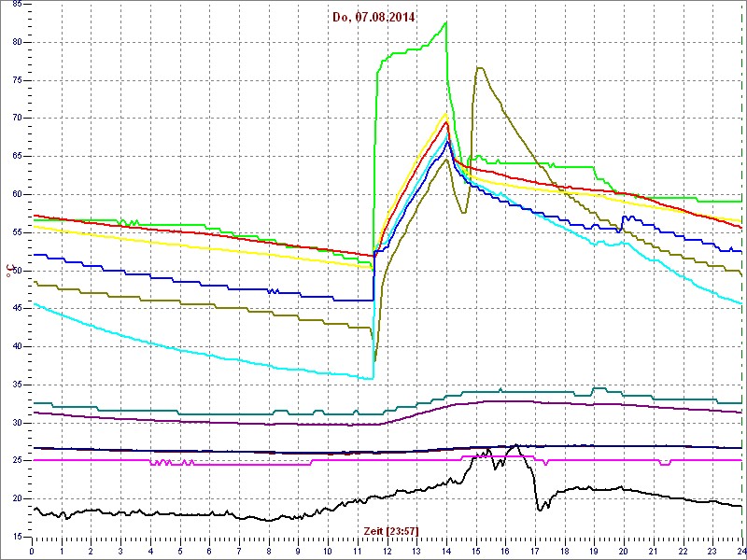This screenshot has width=747, height=560.
Task: Select the 35 value on the temperature axis
Action: pyautogui.click(x=15, y=385)
